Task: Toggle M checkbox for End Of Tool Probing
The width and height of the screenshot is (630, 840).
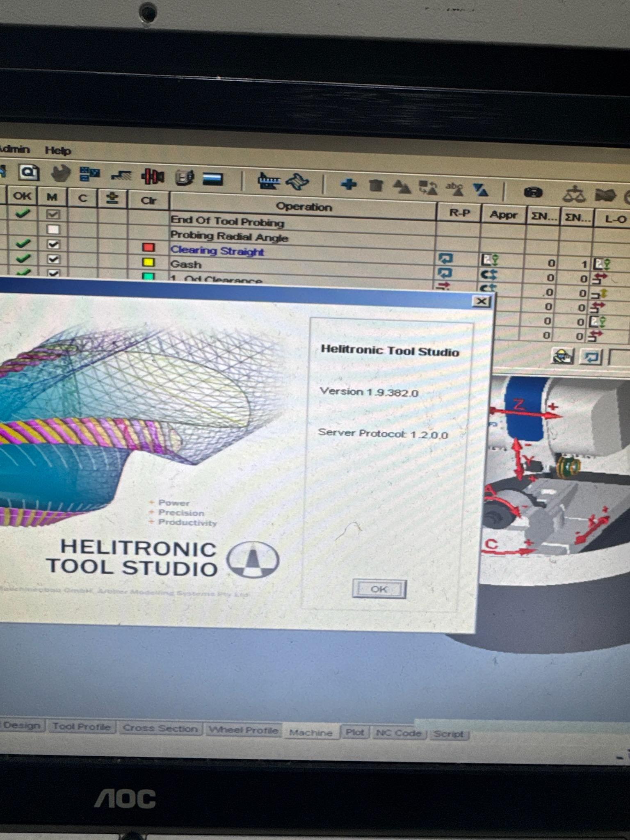Action: 53,214
